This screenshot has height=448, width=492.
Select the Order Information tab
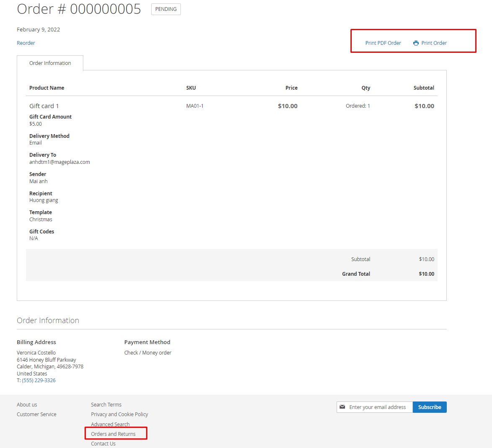pyautogui.click(x=50, y=63)
